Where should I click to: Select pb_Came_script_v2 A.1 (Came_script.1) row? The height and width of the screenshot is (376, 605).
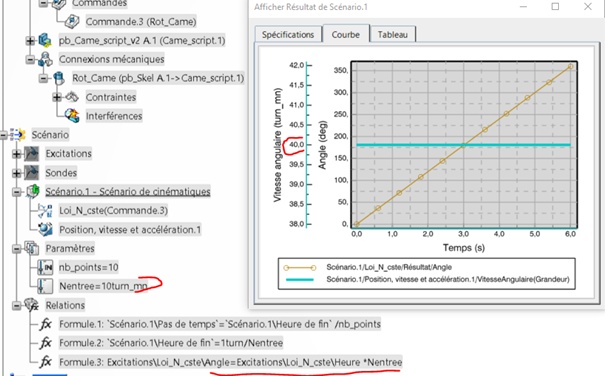(142, 41)
